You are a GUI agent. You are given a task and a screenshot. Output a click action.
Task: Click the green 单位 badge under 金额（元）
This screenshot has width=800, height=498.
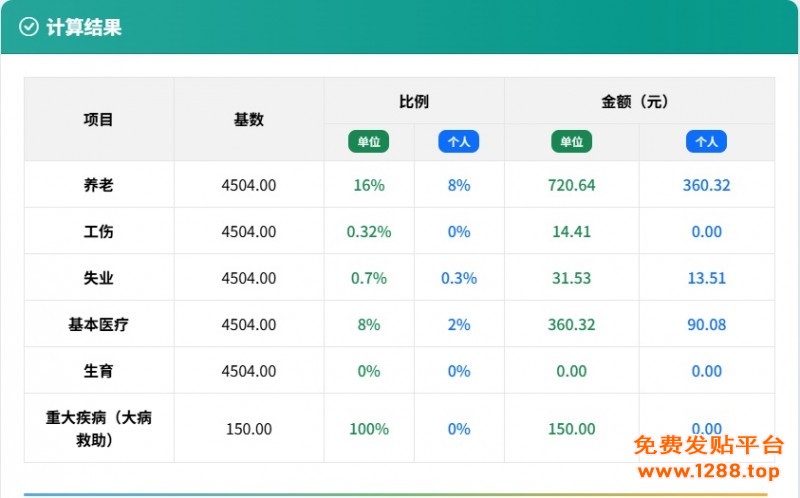pyautogui.click(x=571, y=142)
